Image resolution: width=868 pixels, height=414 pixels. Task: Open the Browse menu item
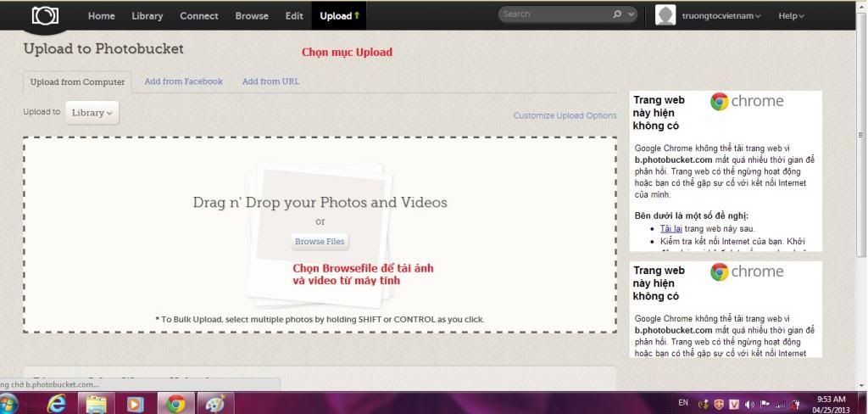252,16
